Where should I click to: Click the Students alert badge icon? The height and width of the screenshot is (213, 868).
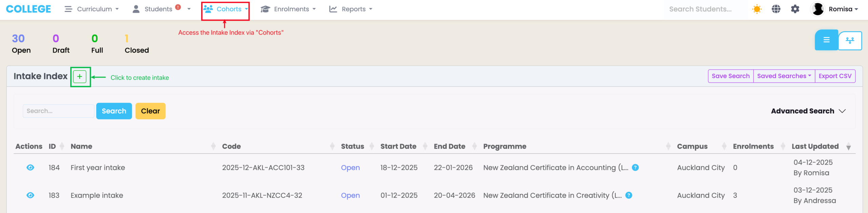click(178, 7)
